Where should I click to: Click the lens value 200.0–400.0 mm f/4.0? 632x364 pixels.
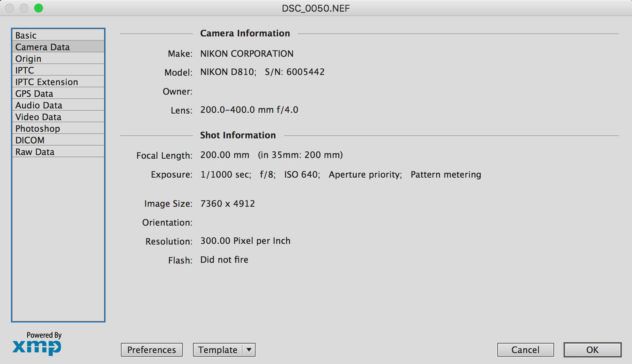[249, 110]
